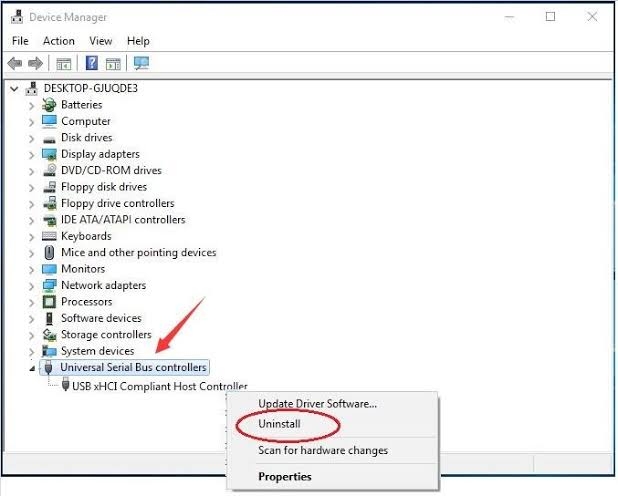Select the Software devices label
618x496 pixels.
coord(101,319)
